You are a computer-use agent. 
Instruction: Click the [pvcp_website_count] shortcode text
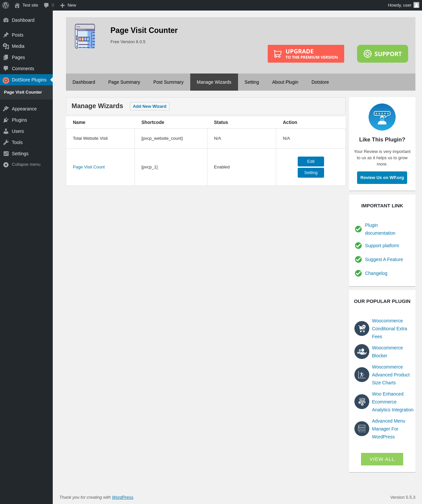click(x=162, y=138)
